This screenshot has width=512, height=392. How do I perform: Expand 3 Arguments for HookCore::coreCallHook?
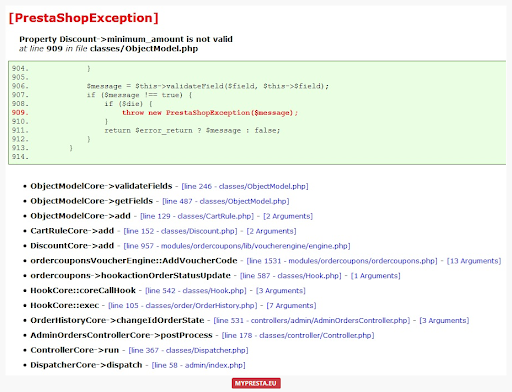click(281, 291)
